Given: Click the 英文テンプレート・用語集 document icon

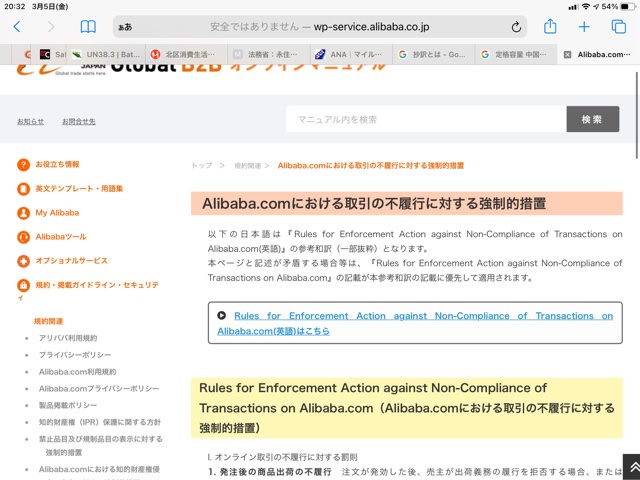Looking at the screenshot, I should pyautogui.click(x=23, y=189).
